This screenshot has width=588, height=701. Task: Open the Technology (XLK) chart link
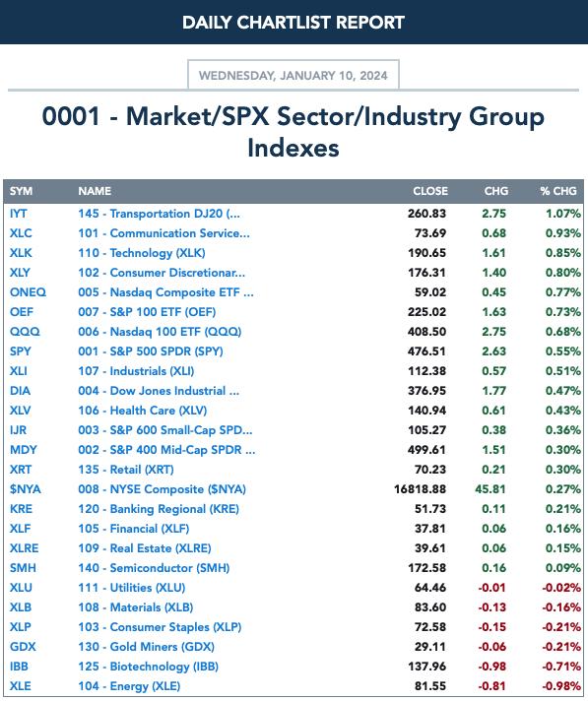tap(142, 253)
